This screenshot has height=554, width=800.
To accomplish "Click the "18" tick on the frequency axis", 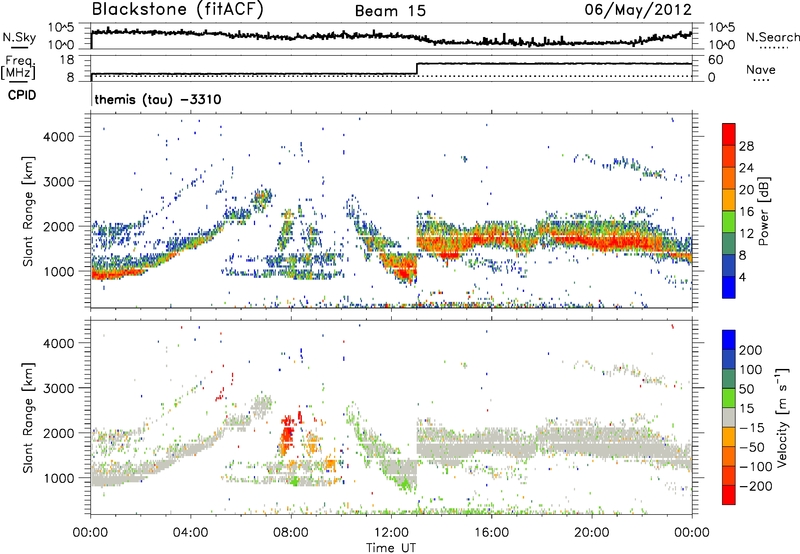I will (67, 60).
